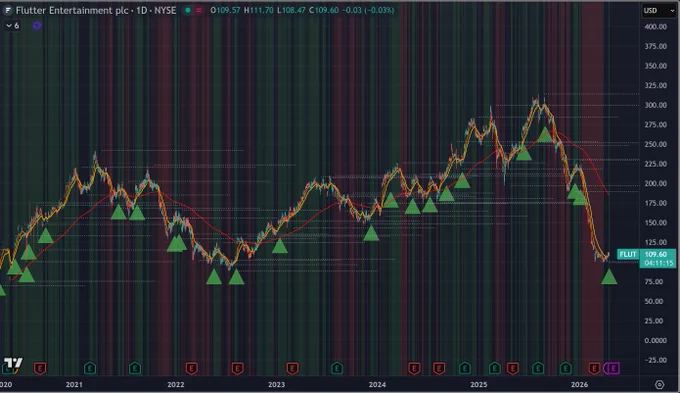The height and width of the screenshot is (393, 680).
Task: Open the green earnings marker for mid-2021
Action: [x=135, y=368]
